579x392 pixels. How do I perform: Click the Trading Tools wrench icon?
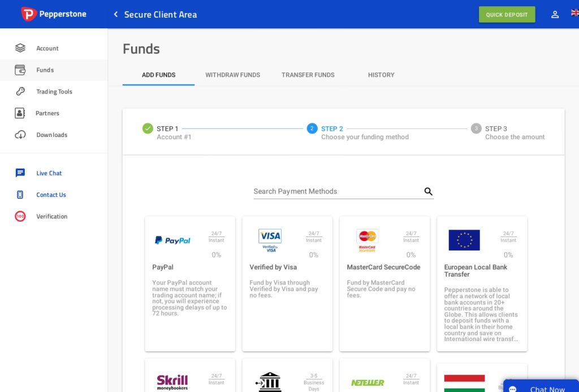pos(20,91)
